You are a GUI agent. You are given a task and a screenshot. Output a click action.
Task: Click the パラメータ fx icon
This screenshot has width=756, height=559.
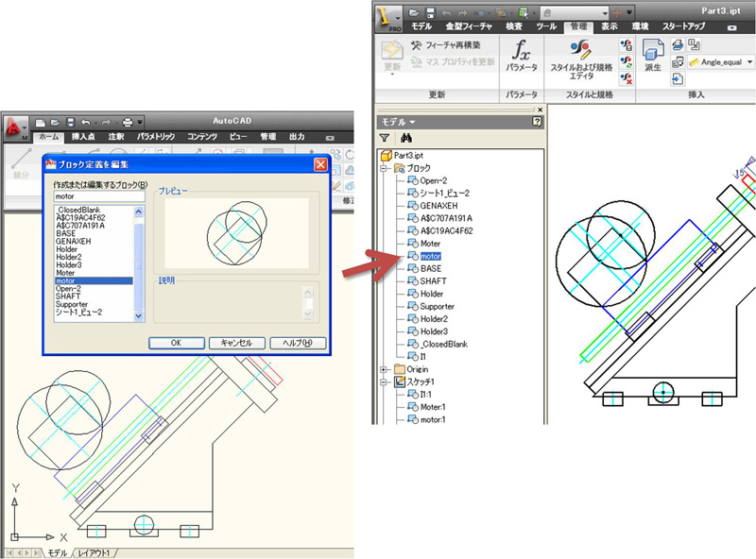522,51
